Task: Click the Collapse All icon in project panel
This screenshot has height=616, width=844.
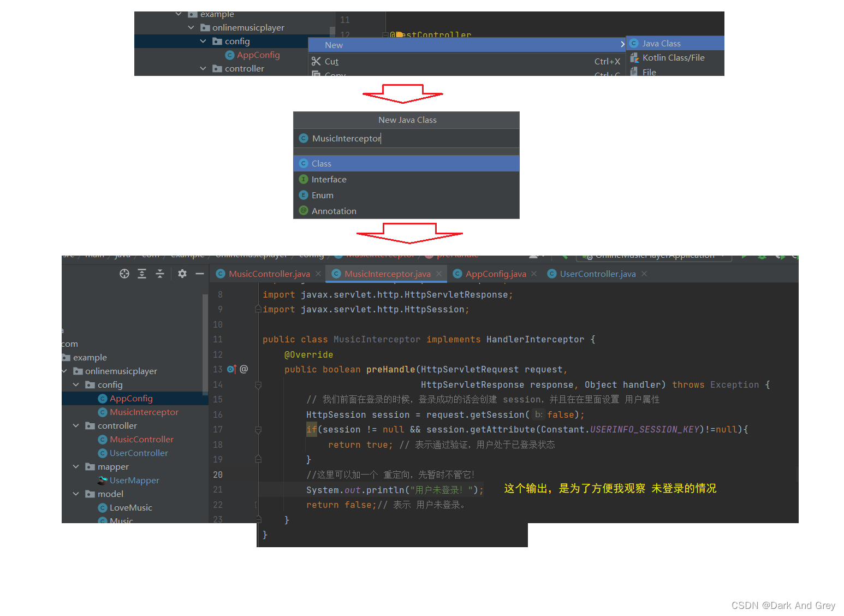Action: pos(160,274)
